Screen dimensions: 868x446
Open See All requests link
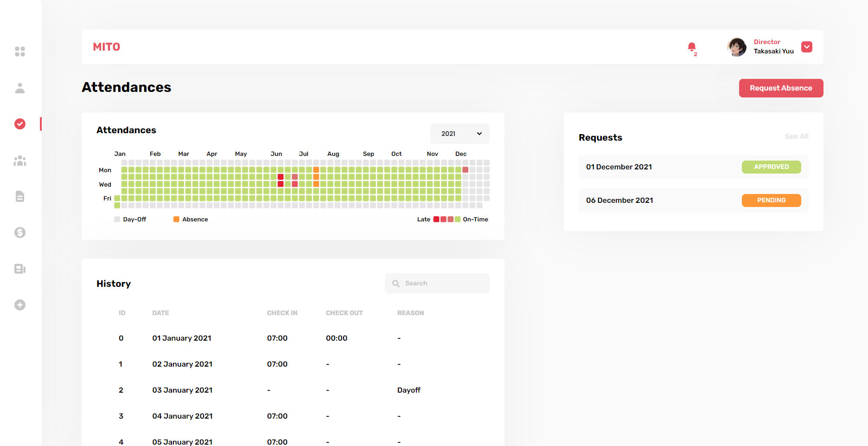pyautogui.click(x=796, y=136)
